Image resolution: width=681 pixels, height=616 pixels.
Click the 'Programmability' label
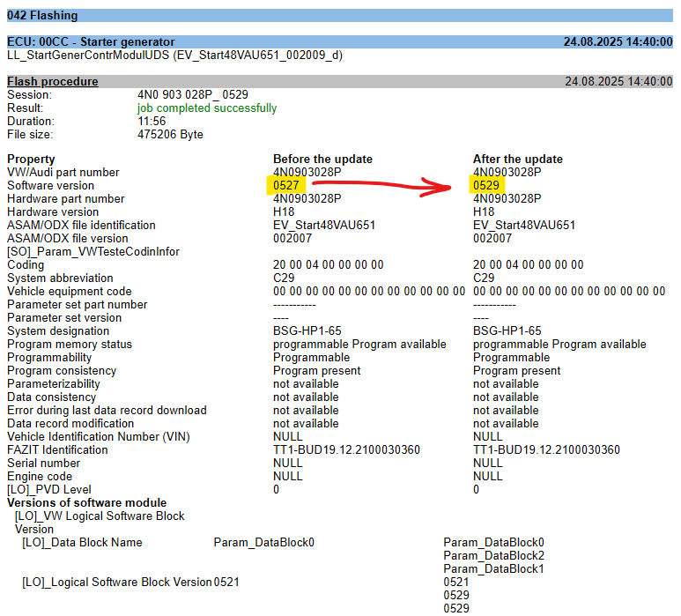tap(49, 357)
